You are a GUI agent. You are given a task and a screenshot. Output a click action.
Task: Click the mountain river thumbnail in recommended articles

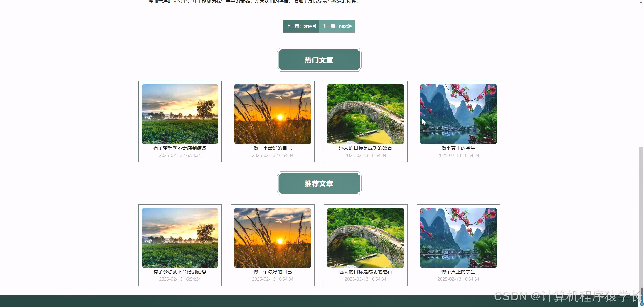tap(458, 238)
